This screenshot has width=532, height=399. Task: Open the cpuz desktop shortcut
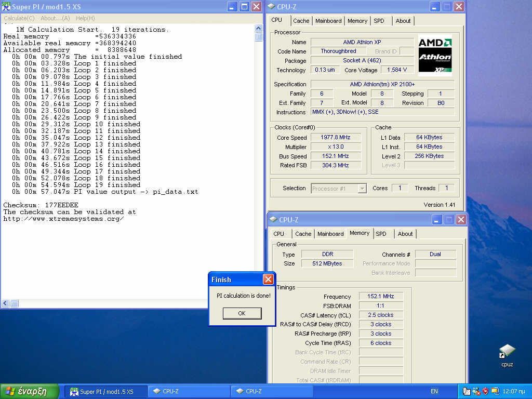click(507, 356)
